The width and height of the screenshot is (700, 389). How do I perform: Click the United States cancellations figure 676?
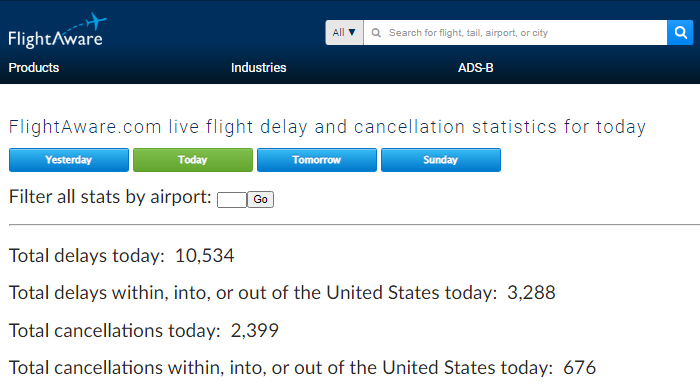(x=579, y=368)
